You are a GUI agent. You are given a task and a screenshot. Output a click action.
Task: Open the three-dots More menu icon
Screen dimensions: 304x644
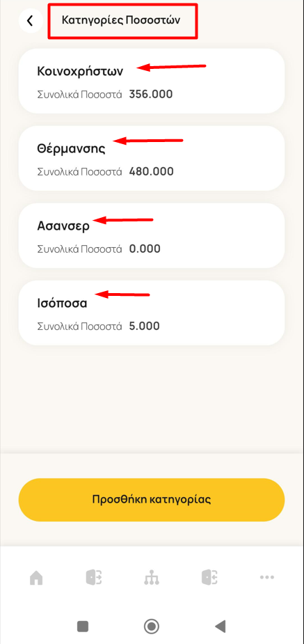click(x=267, y=577)
